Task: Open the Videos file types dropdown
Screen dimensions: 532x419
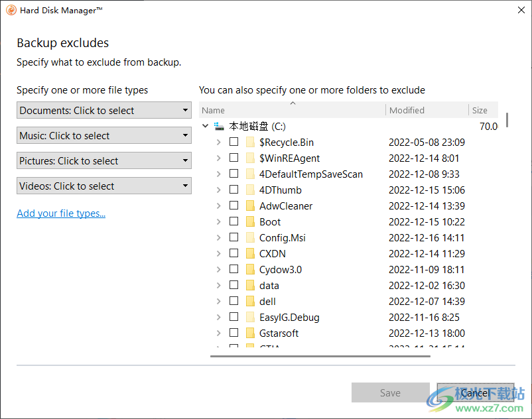Action: [104, 186]
